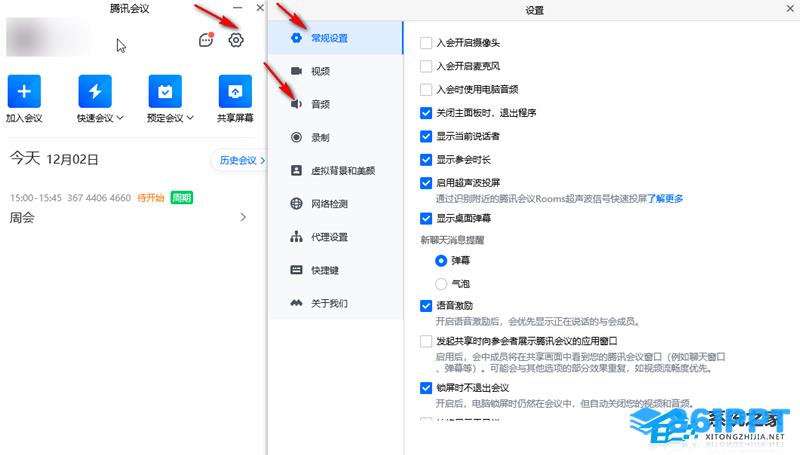Open the chat messages bubble icon
This screenshot has width=800, height=455.
[206, 40]
